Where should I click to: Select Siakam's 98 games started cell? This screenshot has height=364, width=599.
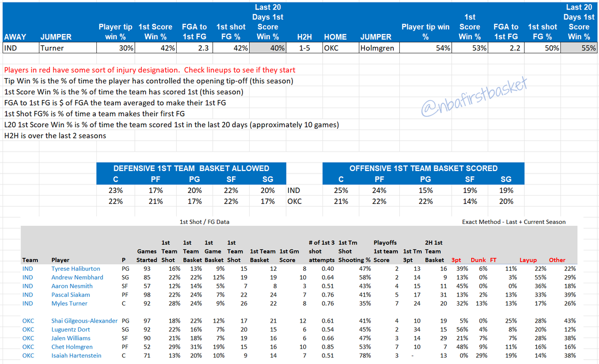coord(147,295)
